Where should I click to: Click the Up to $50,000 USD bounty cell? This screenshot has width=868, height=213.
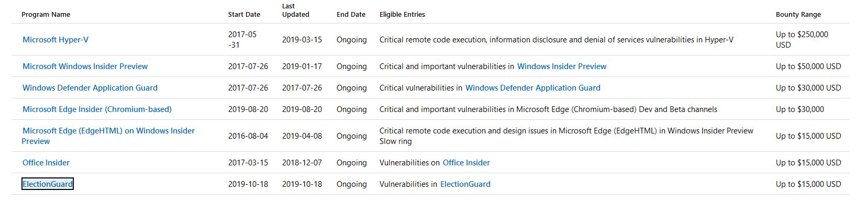[x=808, y=66]
